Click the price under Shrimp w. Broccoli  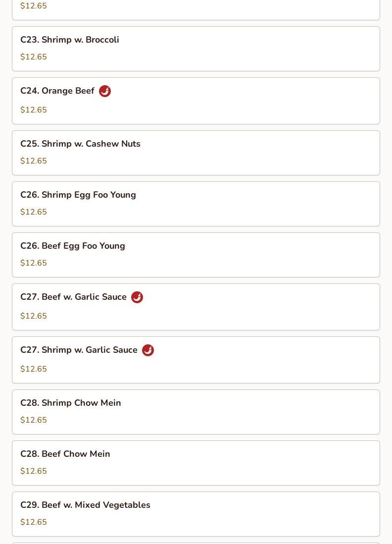pos(34,57)
